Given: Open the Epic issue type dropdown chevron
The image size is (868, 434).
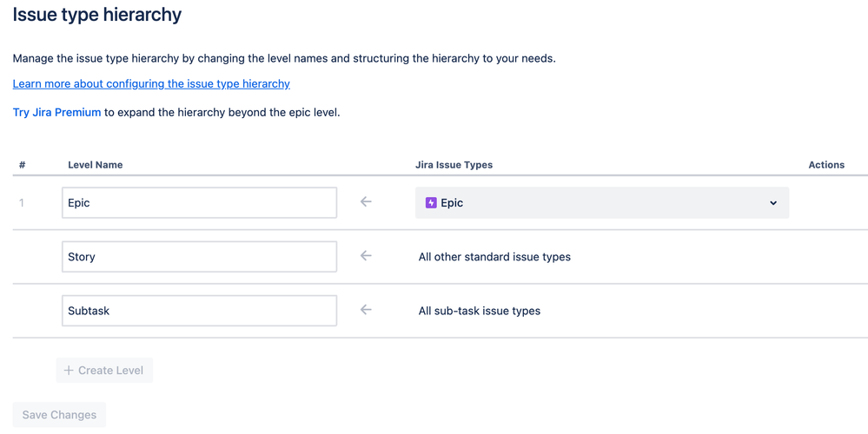Looking at the screenshot, I should click(x=773, y=203).
